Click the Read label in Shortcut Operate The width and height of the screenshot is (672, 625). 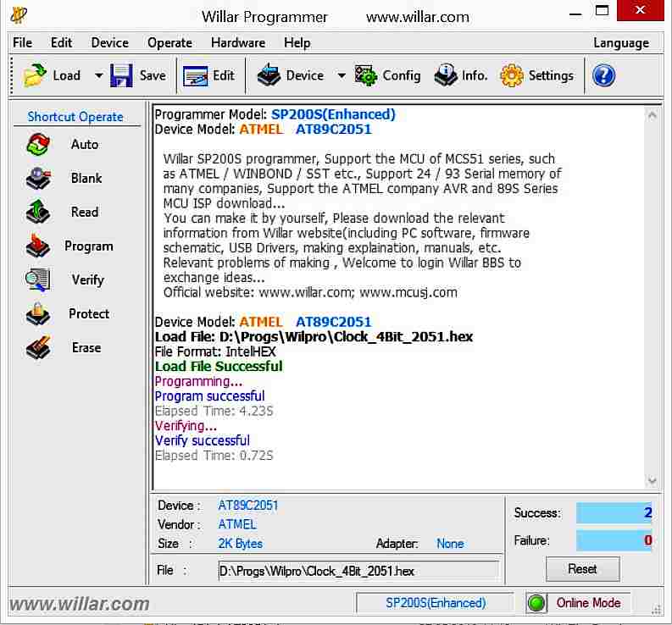85,212
